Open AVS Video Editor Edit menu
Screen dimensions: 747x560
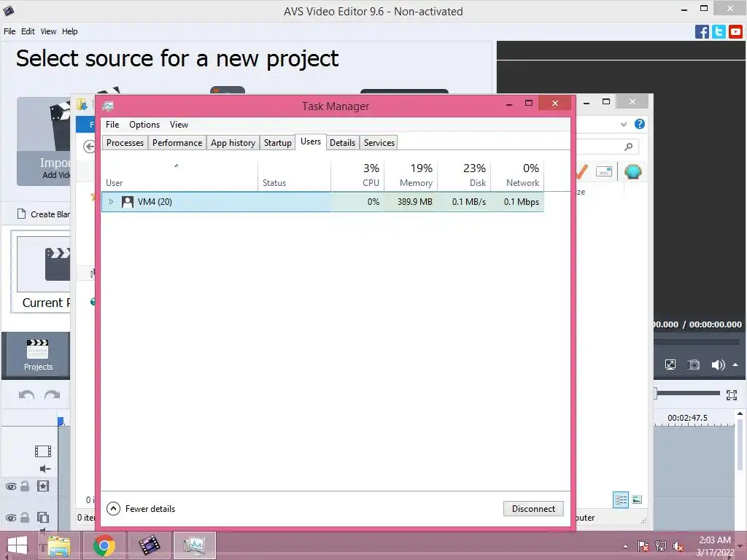(x=28, y=31)
